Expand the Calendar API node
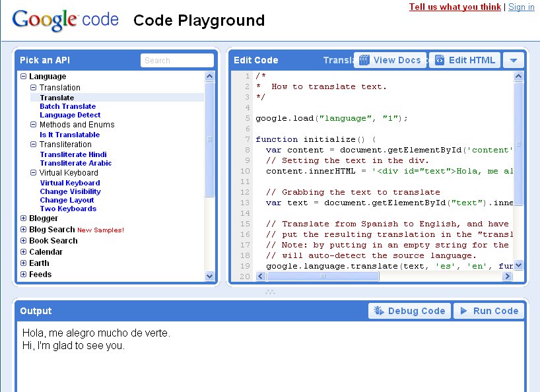Image resolution: width=540 pixels, height=392 pixels. tap(23, 252)
